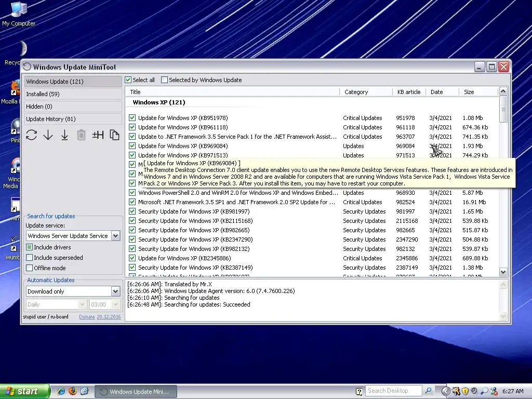This screenshot has height=399, width=532.
Task: Click the tray expand arrow icon
Action: (x=446, y=391)
